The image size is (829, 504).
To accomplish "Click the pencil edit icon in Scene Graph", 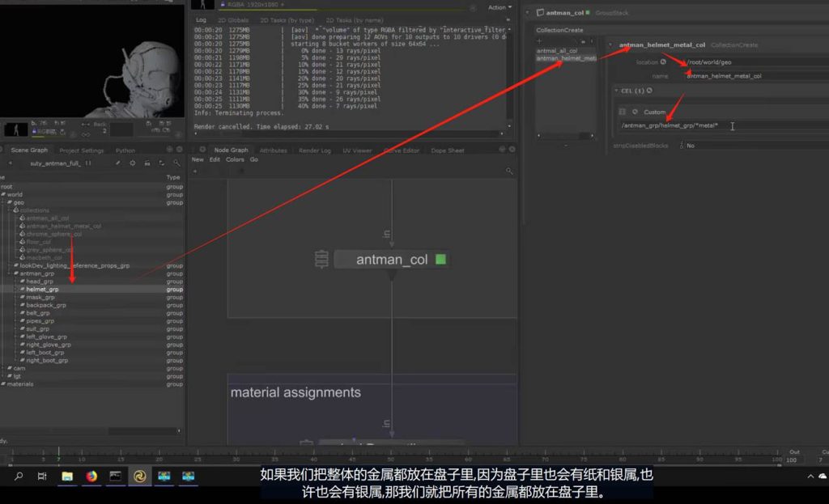I will tap(117, 163).
